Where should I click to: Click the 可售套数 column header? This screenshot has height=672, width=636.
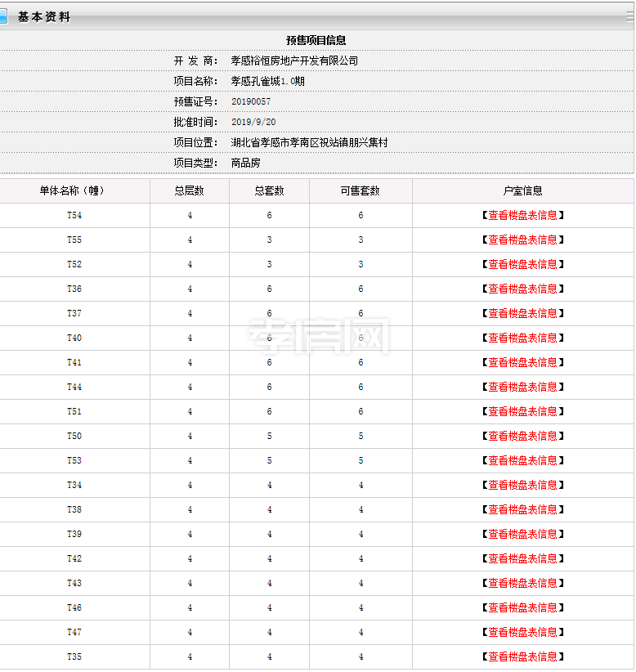coord(360,191)
